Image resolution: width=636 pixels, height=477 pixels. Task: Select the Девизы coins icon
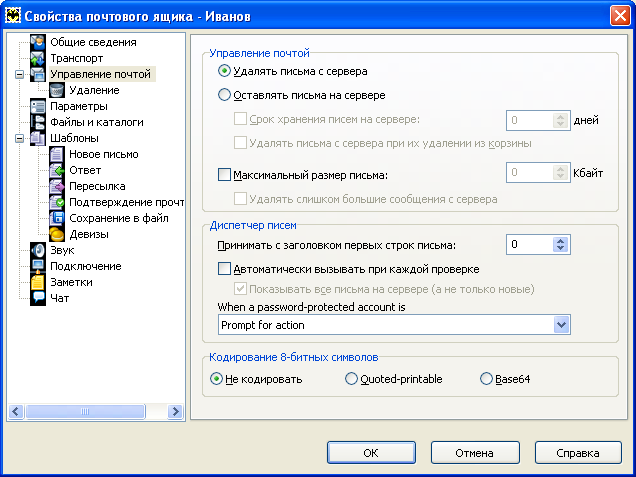pyautogui.click(x=57, y=234)
